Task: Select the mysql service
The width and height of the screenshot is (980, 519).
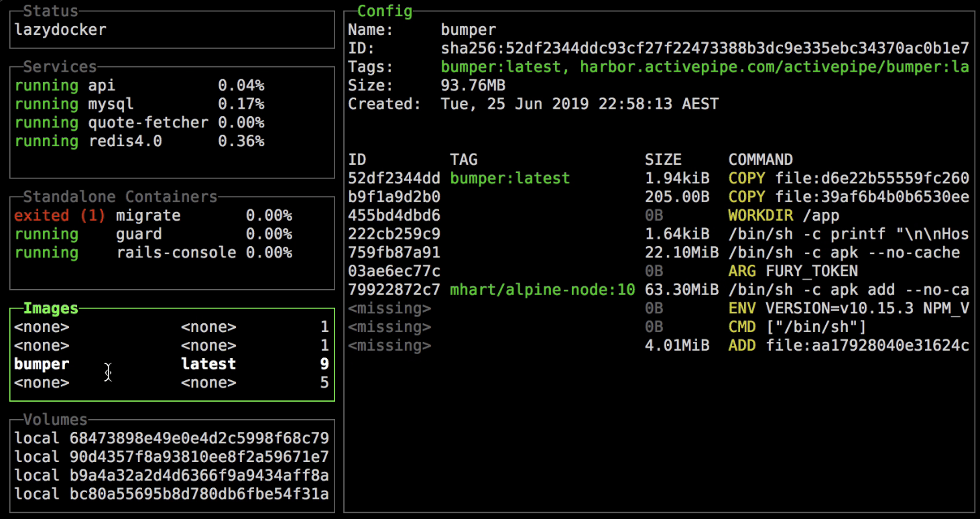Action: pos(139,105)
